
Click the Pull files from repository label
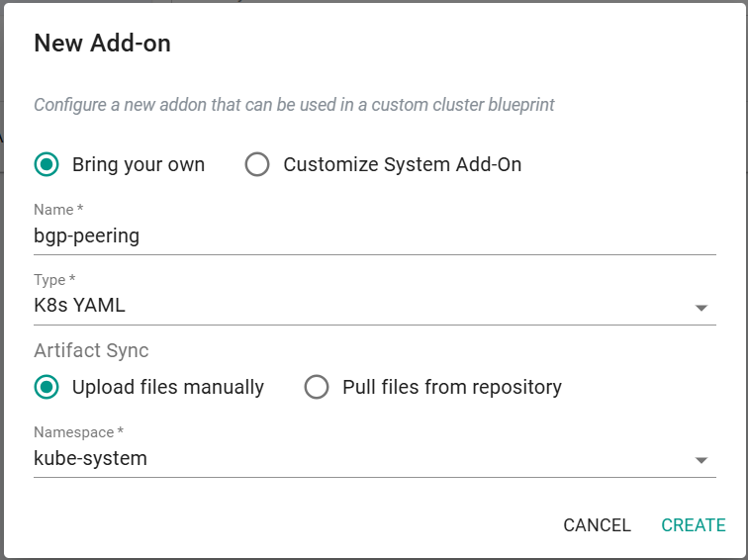[452, 387]
